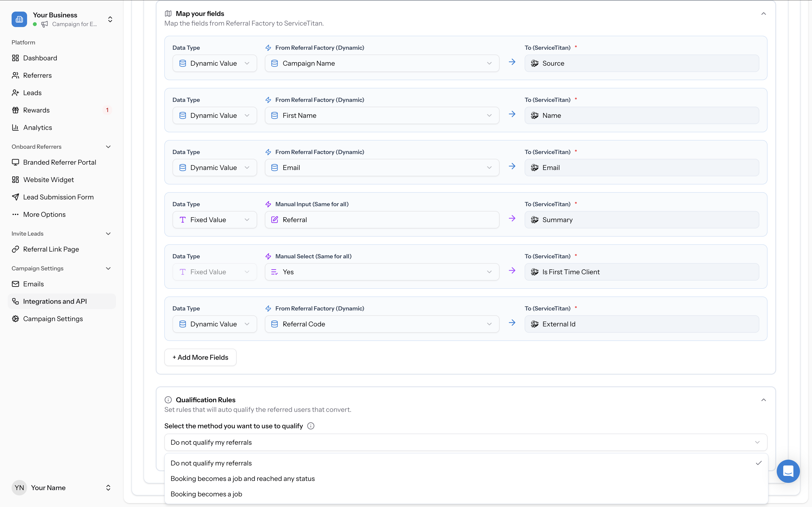The width and height of the screenshot is (812, 507).
Task: Open More Options in the sidebar
Action: pos(44,214)
